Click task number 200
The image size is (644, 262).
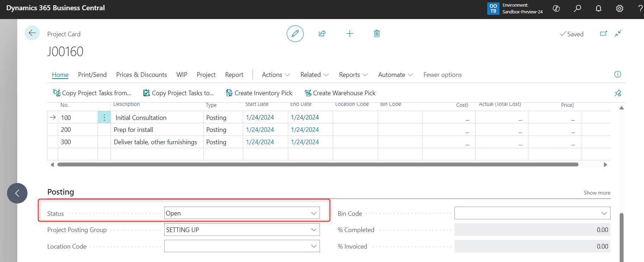(x=66, y=130)
